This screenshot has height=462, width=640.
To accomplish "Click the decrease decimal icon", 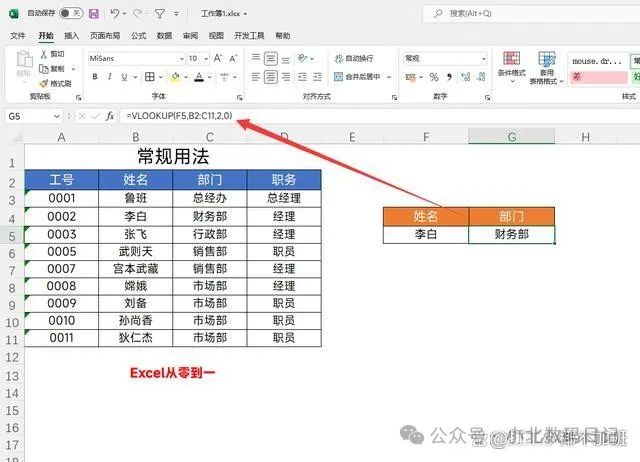I will pos(481,77).
